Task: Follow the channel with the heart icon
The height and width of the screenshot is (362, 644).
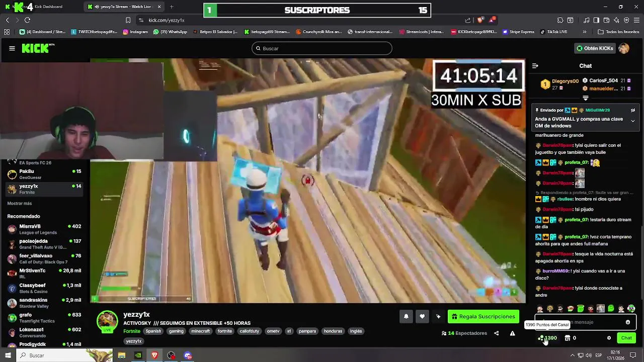Action: pos(422,316)
